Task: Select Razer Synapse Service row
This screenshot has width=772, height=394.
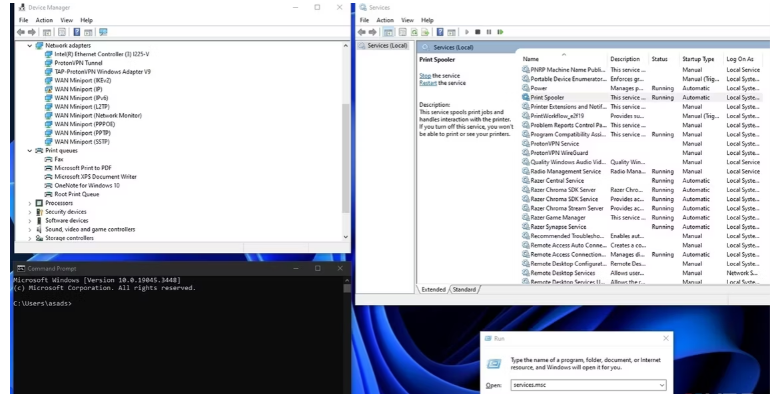Action: click(x=643, y=227)
